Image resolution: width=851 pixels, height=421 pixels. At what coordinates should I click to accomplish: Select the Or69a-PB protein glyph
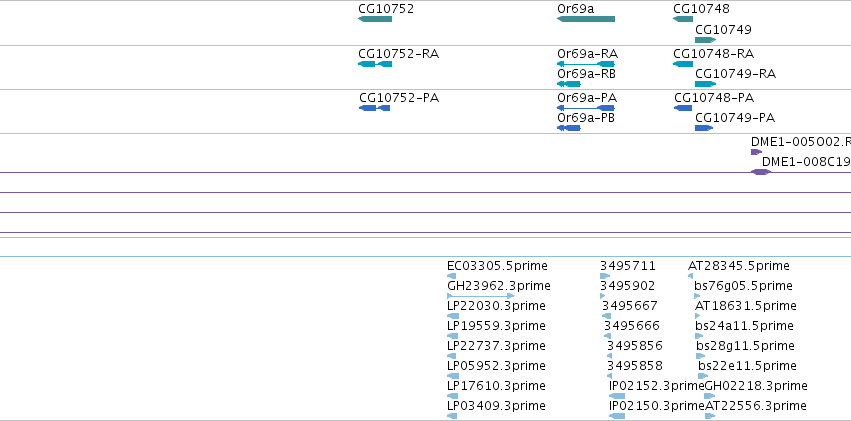(x=569, y=128)
